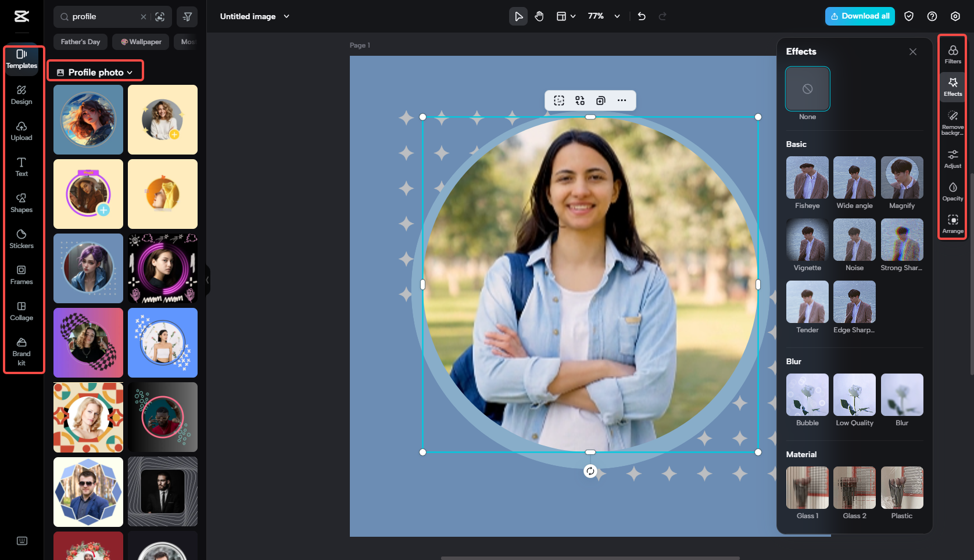974x560 pixels.
Task: Apply the Magnify effect
Action: 902,178
